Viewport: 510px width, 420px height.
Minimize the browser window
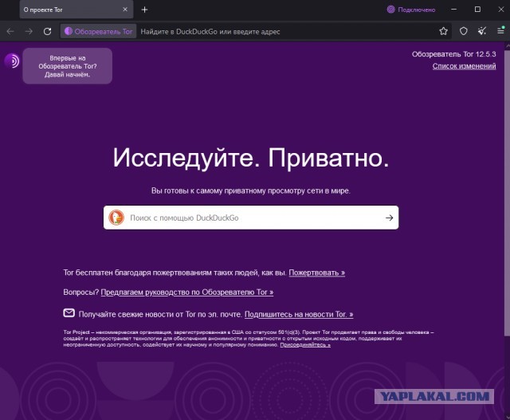pos(453,10)
